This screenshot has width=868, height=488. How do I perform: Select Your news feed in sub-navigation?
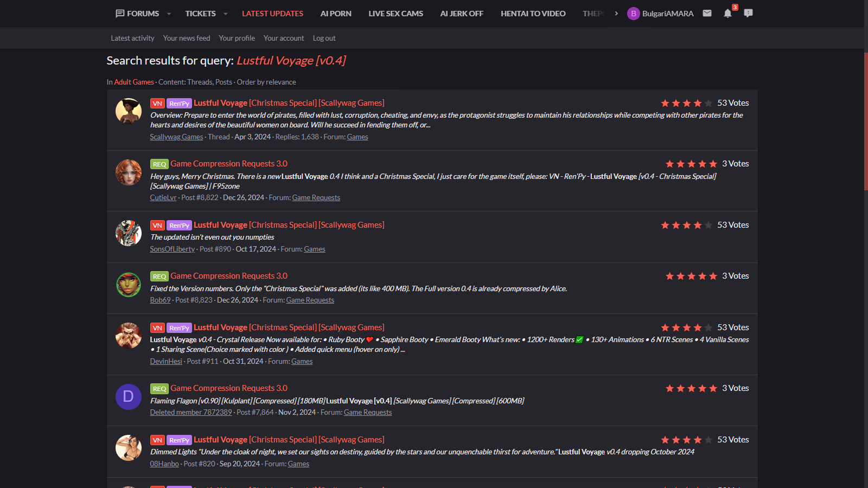[x=186, y=38]
